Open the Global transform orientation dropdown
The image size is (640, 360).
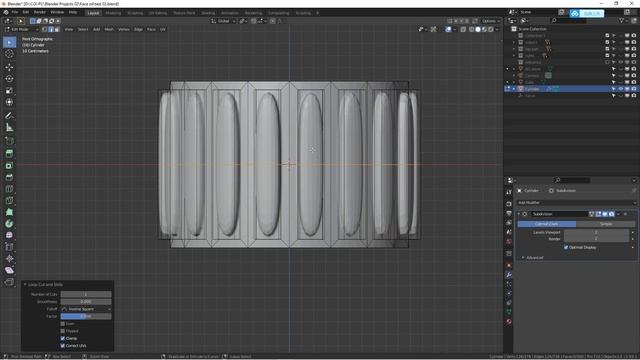click(x=224, y=21)
